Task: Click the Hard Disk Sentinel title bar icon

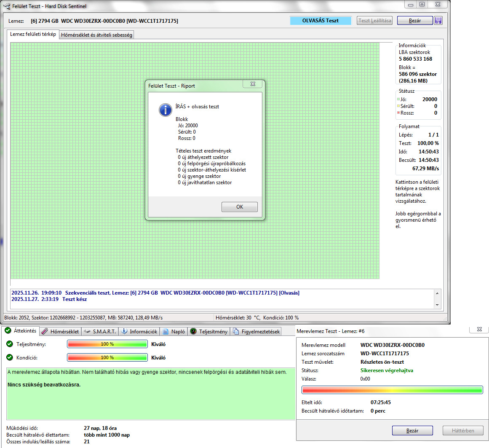Action: pyautogui.click(x=7, y=6)
